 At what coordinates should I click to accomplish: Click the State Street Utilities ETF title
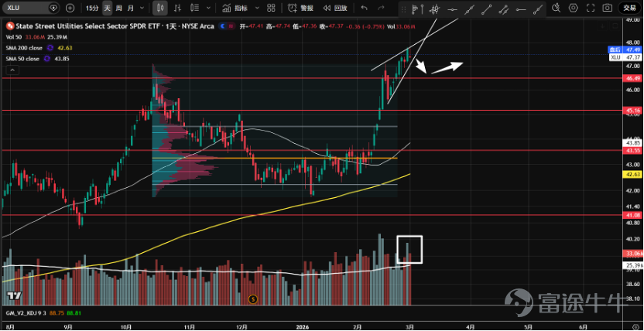pos(115,26)
